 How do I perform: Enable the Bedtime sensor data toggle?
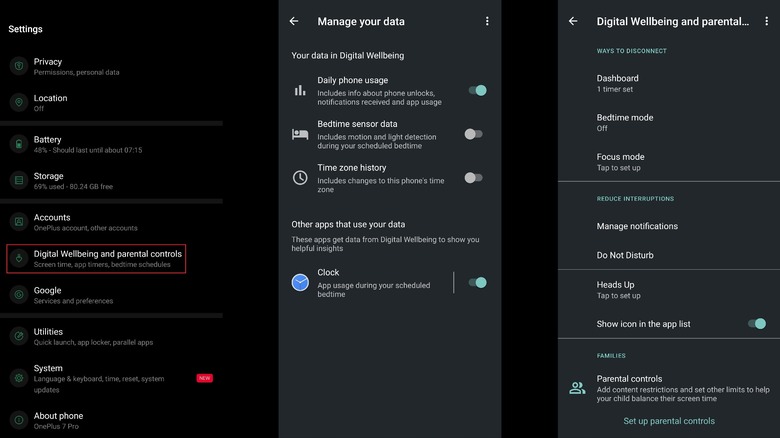(473, 134)
